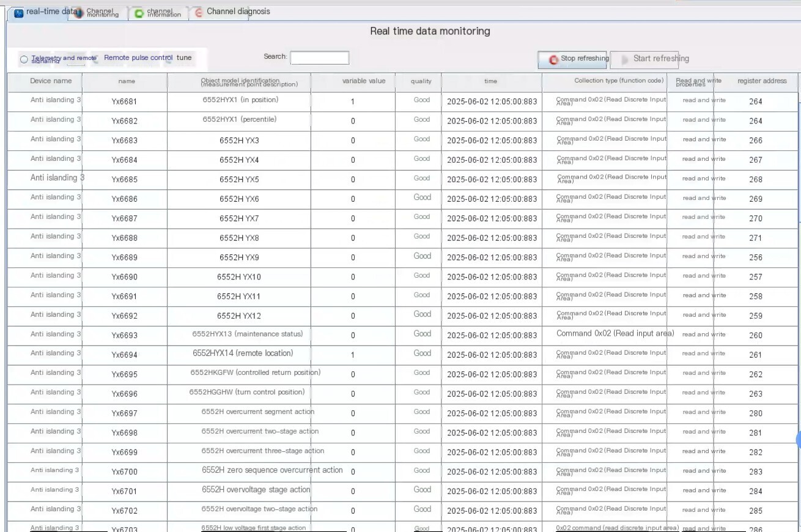Select the tune option
Image resolution: width=801 pixels, height=532 pixels.
[184, 57]
